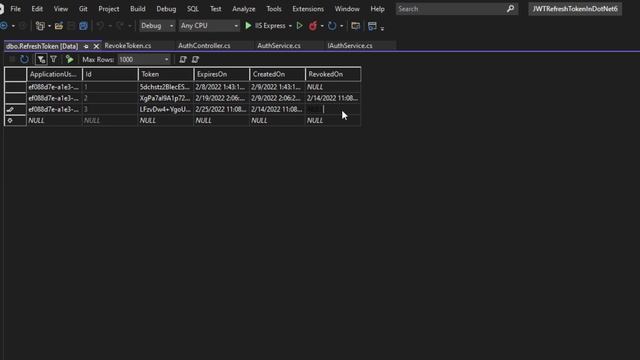Screen dimensions: 640x360
Task: Click the ExpiresOn column header
Action: (x=222, y=74)
